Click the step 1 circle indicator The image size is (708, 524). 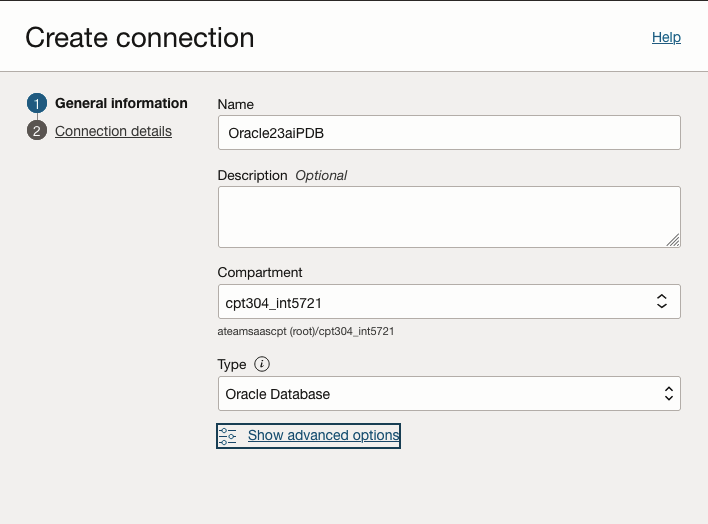pyautogui.click(x=37, y=104)
